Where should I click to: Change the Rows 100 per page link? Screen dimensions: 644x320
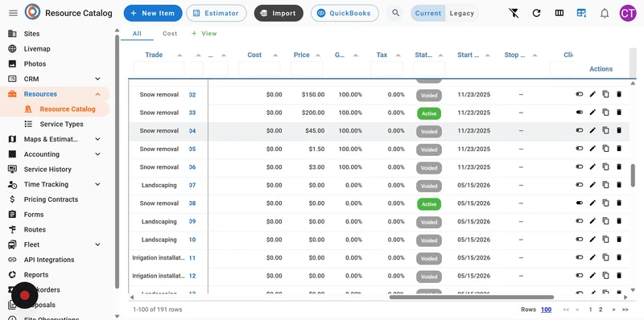point(546,310)
